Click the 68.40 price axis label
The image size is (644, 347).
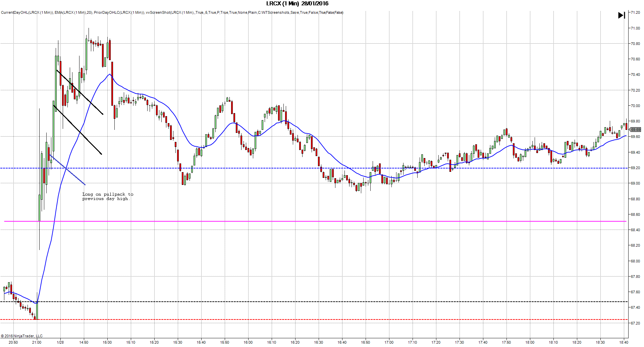click(x=635, y=230)
